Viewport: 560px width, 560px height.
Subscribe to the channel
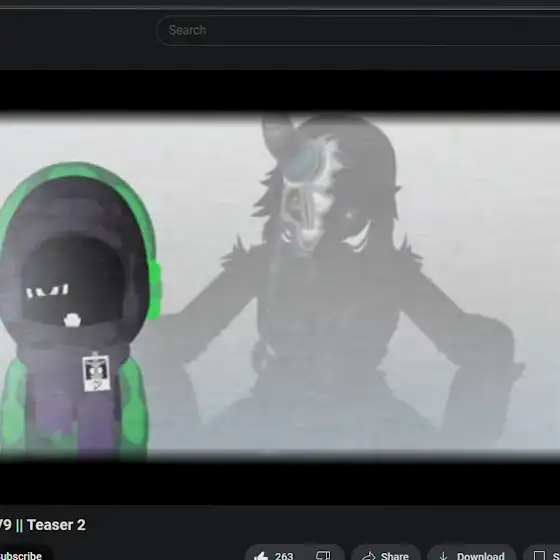[x=20, y=555]
